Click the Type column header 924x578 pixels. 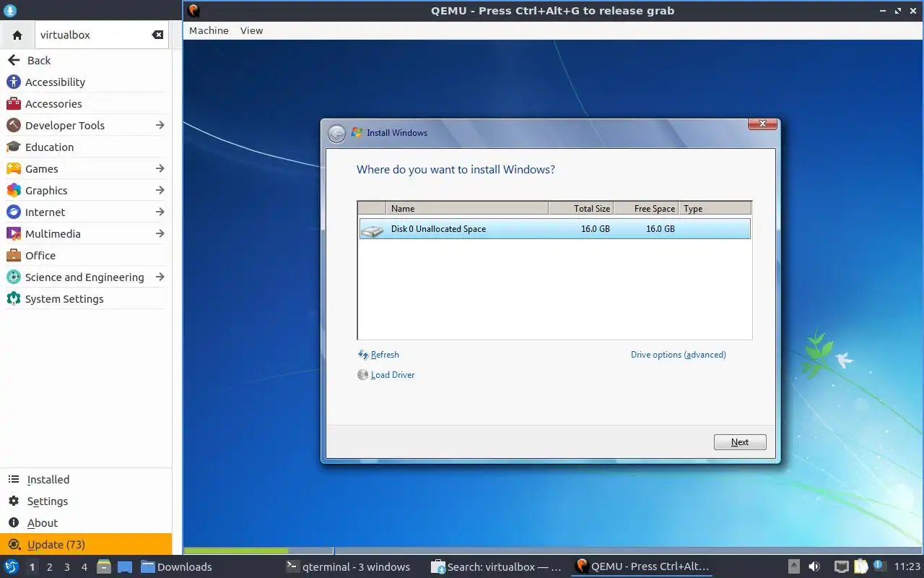coord(715,209)
